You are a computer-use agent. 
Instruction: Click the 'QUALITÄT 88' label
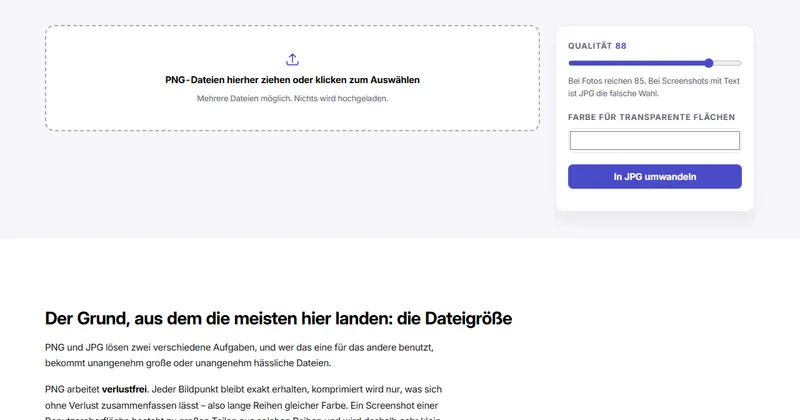coord(597,46)
